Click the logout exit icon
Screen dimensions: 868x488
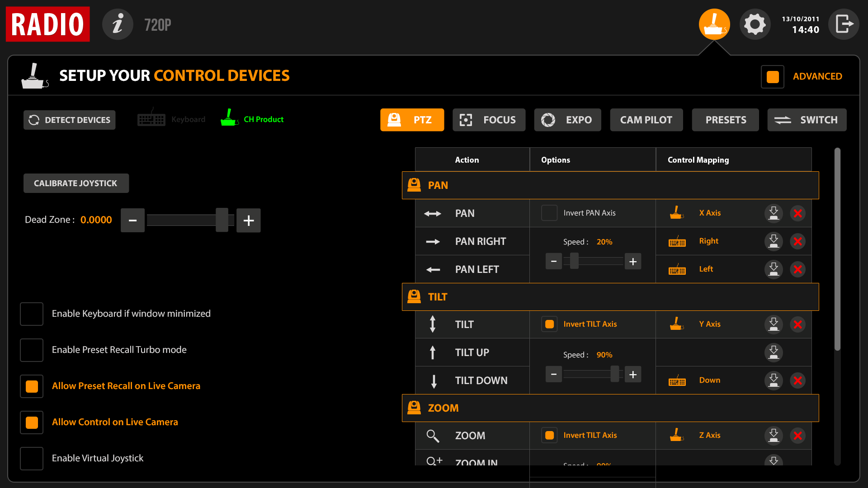coord(844,24)
